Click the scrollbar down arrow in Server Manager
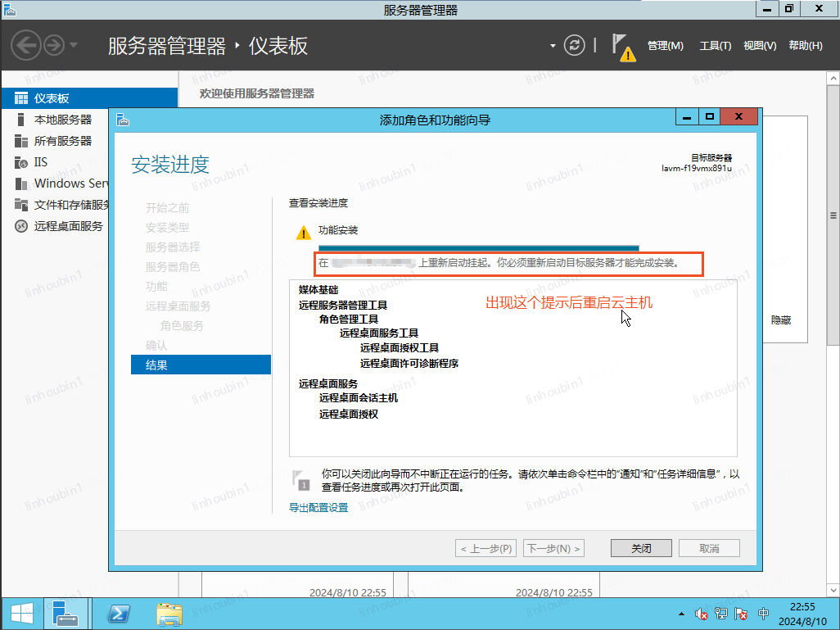This screenshot has width=840, height=630. click(833, 591)
